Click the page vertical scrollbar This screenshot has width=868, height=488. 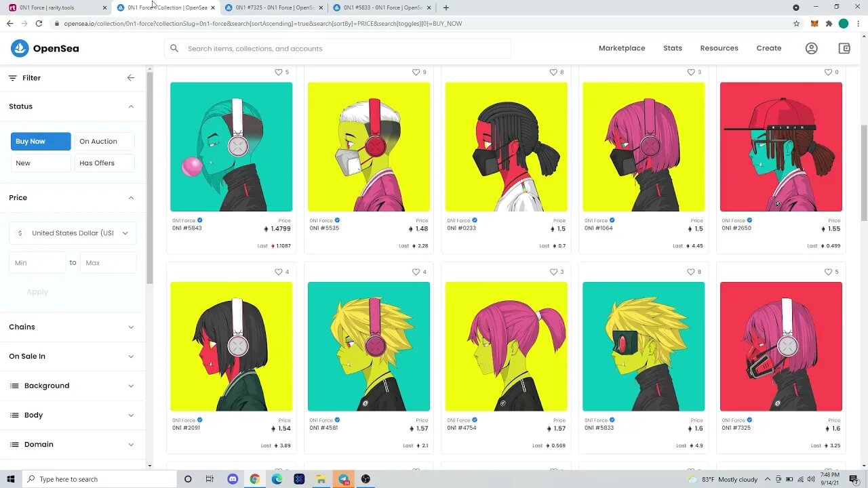[x=863, y=173]
